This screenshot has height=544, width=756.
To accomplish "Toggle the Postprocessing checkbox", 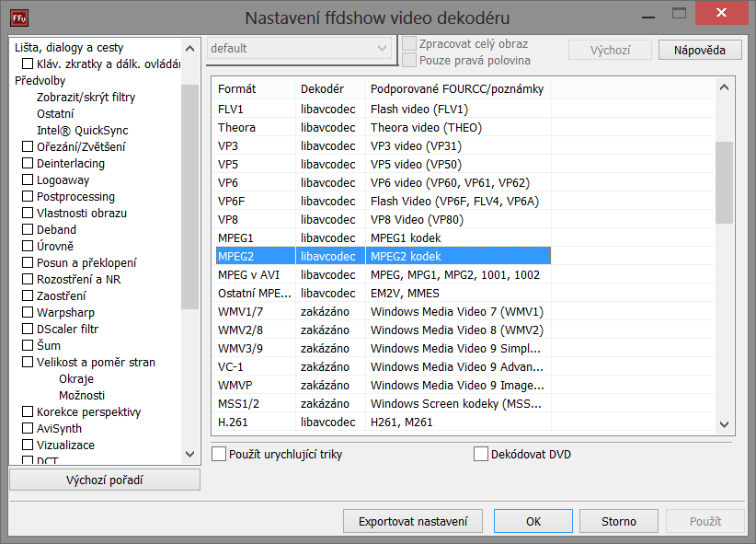I will click(28, 197).
